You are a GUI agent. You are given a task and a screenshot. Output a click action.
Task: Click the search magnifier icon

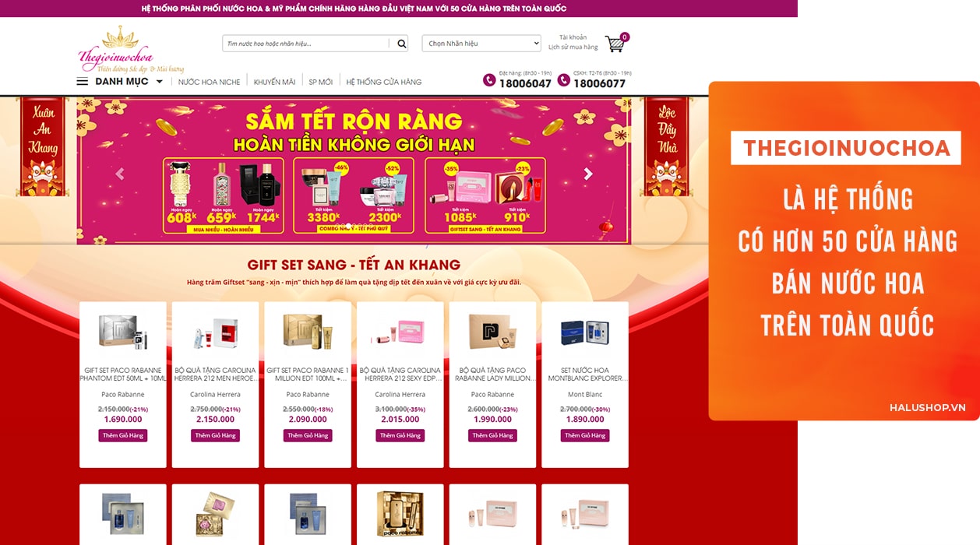(402, 44)
